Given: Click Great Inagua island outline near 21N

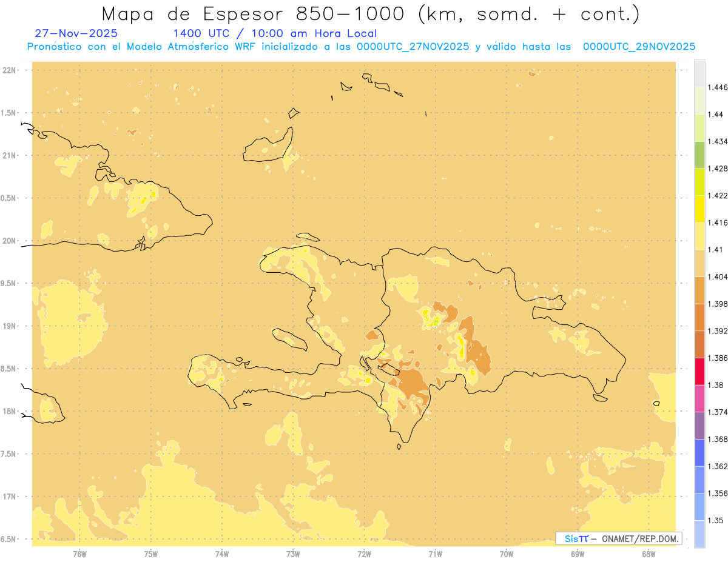Looking at the screenshot, I should point(268,146).
